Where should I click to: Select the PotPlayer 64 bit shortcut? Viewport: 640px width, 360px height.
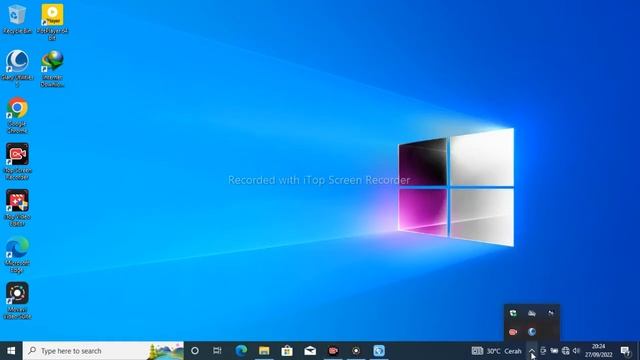(x=52, y=22)
